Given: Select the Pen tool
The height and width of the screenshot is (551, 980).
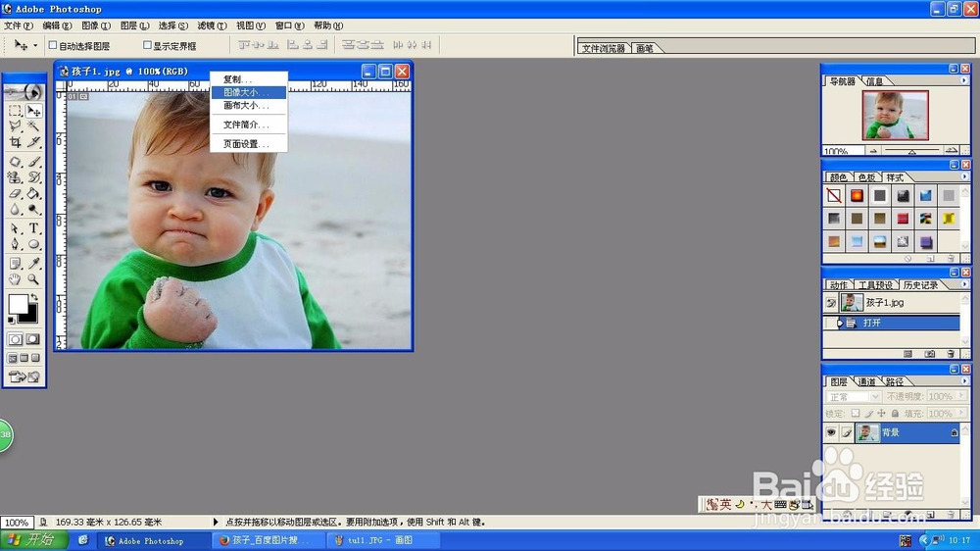Looking at the screenshot, I should pyautogui.click(x=16, y=244).
